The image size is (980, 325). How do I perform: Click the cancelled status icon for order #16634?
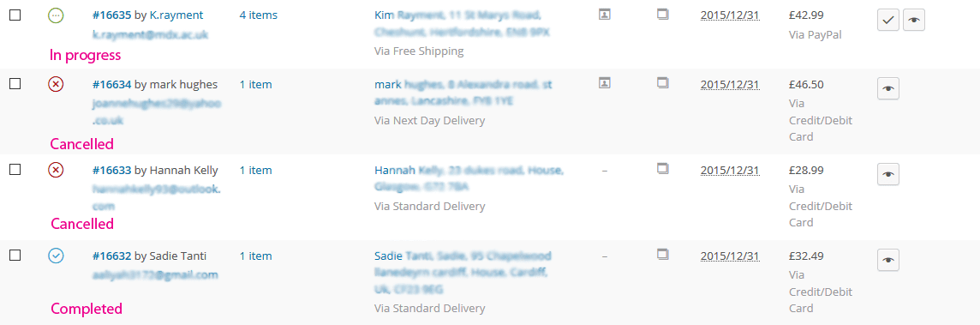56,85
